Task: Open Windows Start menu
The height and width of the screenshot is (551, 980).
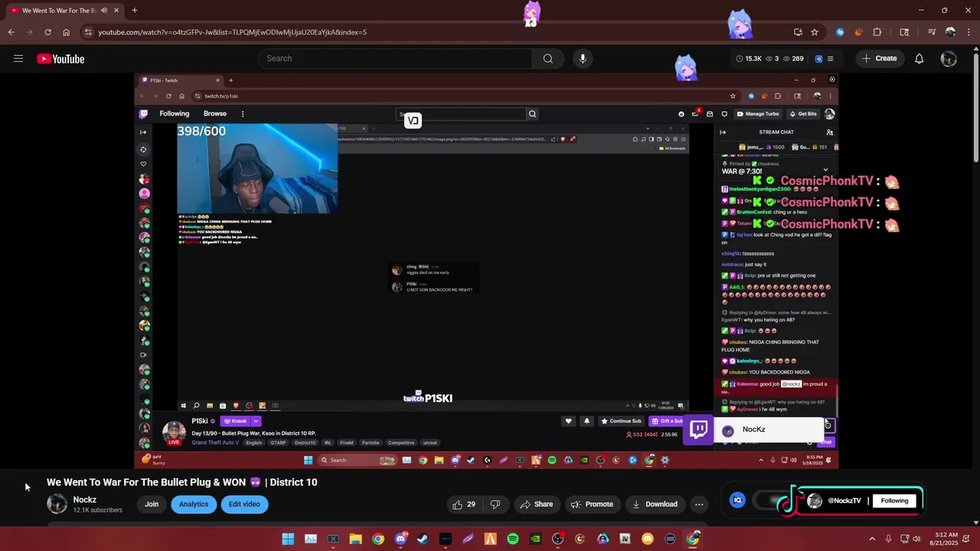Action: [x=288, y=539]
